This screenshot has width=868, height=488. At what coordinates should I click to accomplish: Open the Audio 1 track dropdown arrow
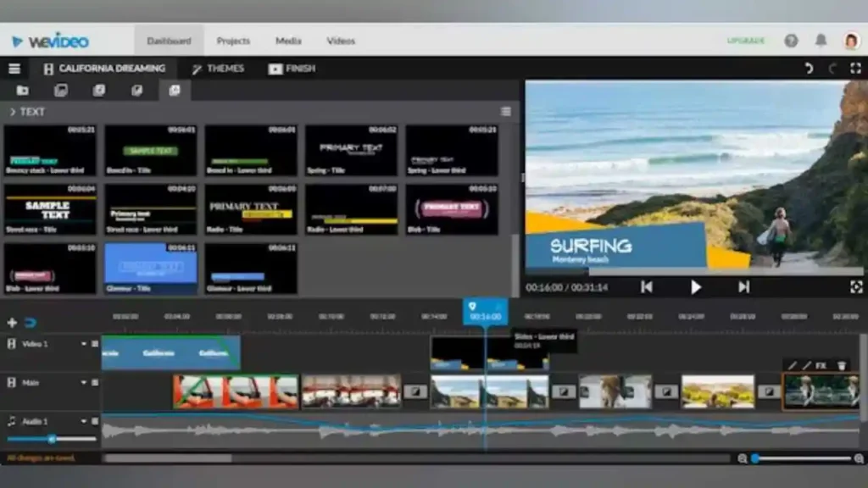84,421
